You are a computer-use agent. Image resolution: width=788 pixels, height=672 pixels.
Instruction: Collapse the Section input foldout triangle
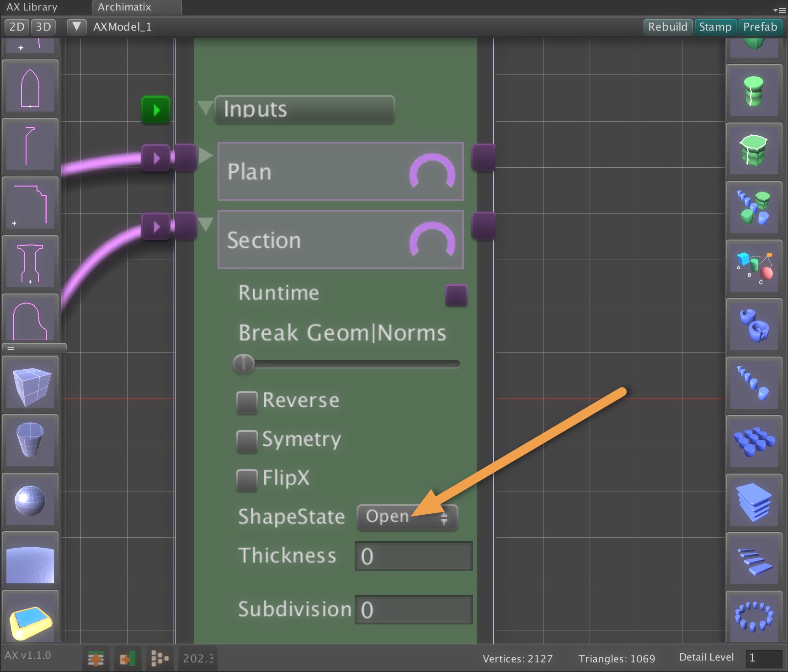click(206, 224)
